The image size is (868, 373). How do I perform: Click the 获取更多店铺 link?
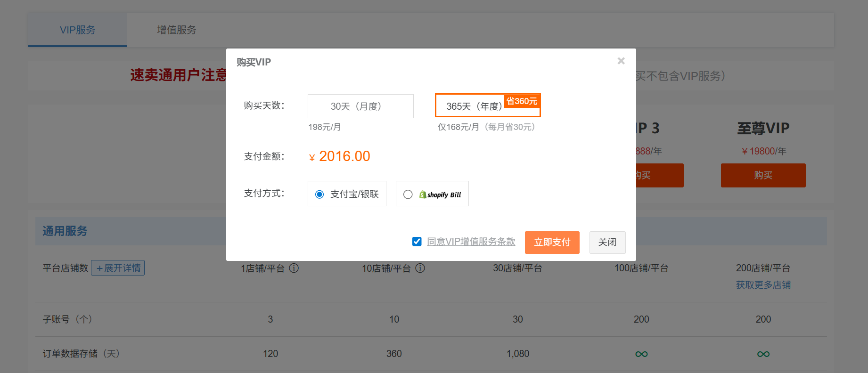(763, 285)
